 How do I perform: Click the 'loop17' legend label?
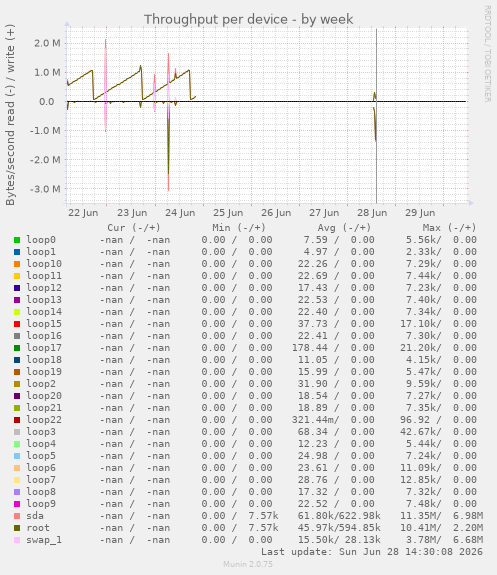tap(44, 348)
